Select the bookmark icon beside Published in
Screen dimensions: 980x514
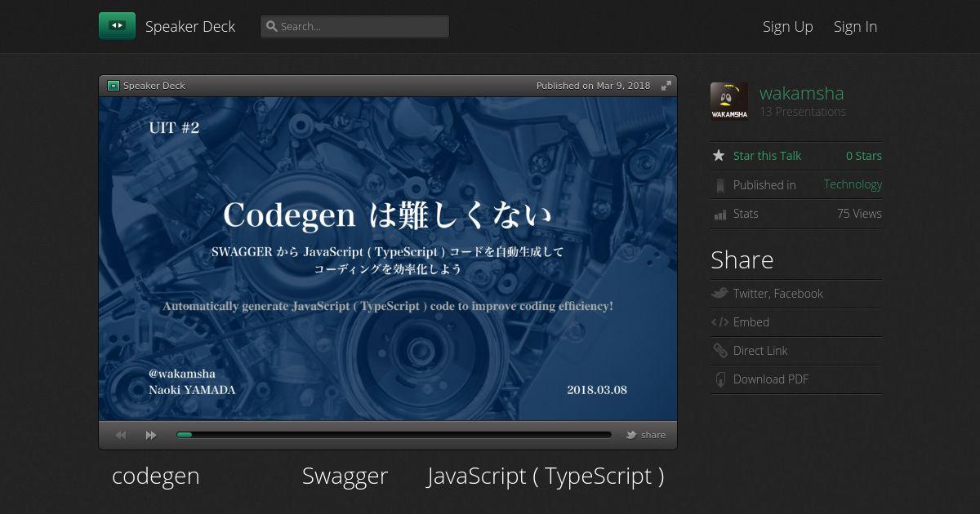719,185
